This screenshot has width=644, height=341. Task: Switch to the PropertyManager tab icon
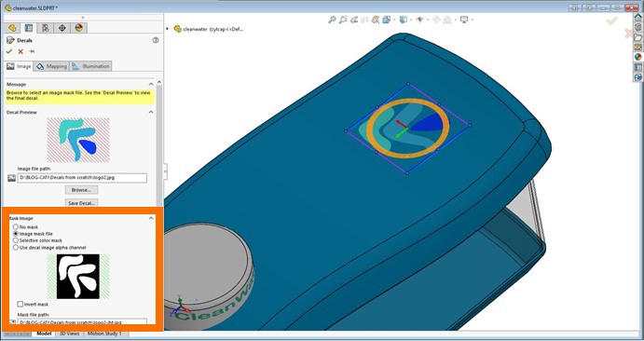[x=29, y=28]
